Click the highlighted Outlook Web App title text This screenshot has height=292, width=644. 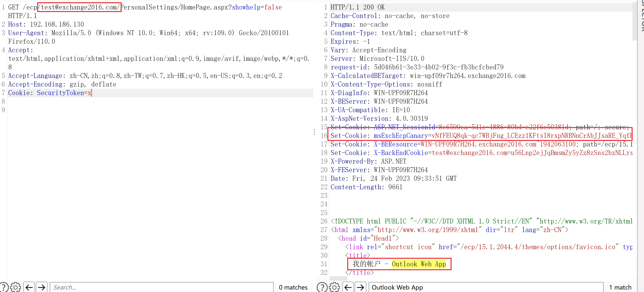click(419, 264)
